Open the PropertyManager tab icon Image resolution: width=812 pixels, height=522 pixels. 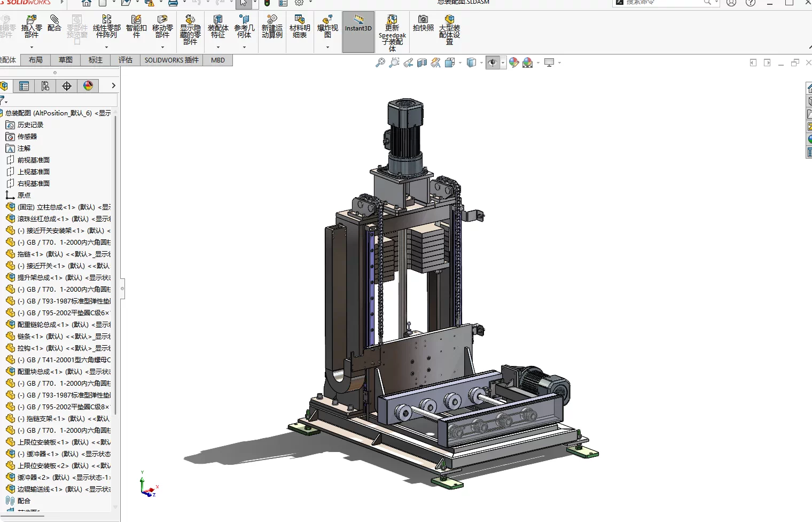[24, 85]
